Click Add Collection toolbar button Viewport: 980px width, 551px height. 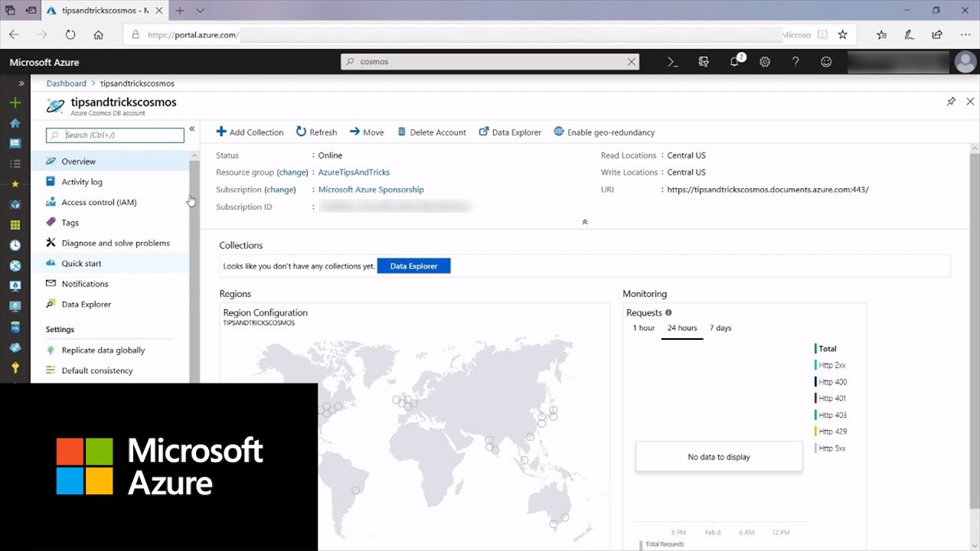click(x=250, y=132)
